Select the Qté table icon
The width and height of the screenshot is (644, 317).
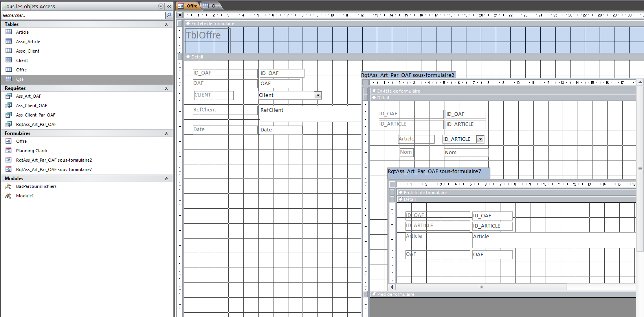(9, 79)
